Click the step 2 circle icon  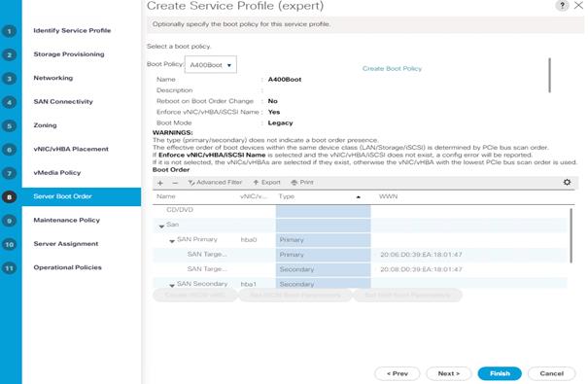(x=10, y=54)
